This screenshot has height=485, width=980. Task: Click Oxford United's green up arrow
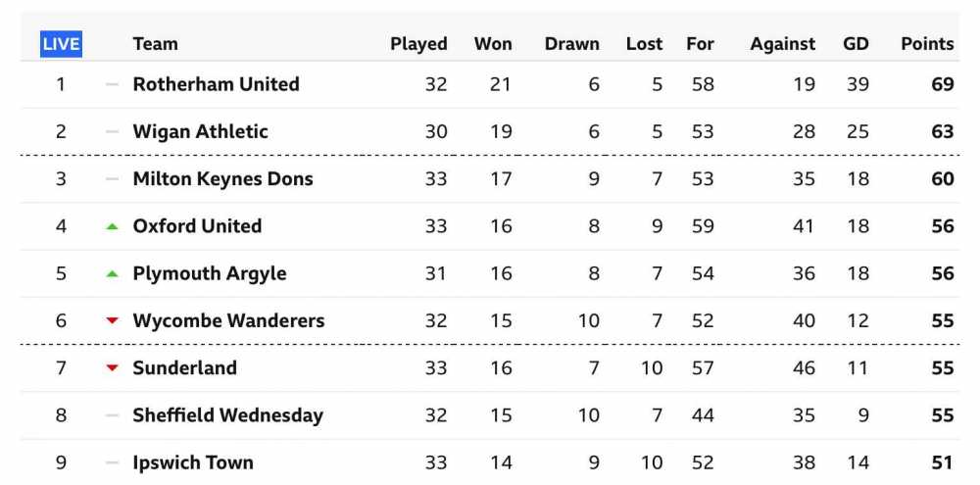tap(112, 226)
